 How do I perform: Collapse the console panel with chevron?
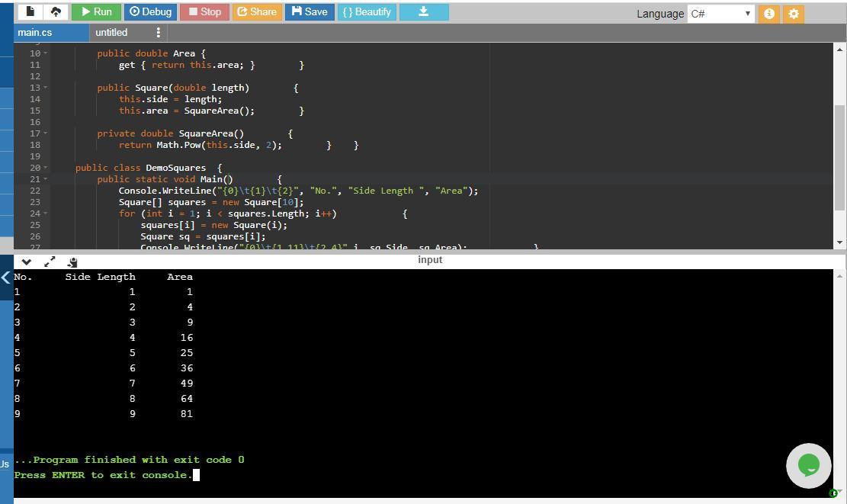coord(27,262)
